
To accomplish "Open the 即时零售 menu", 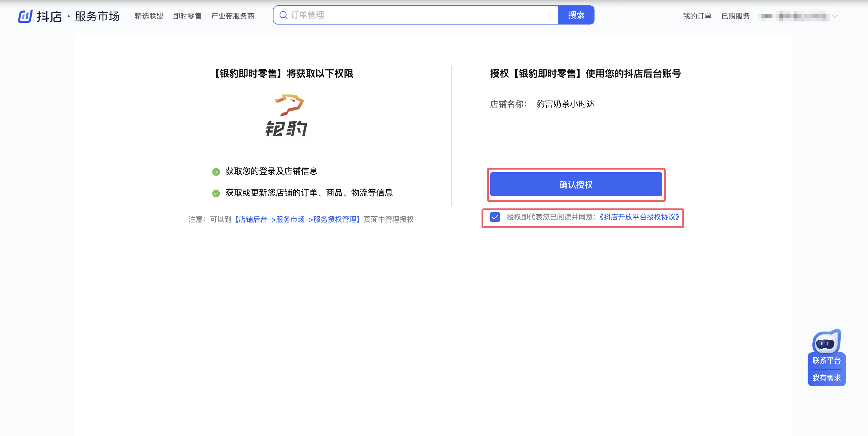I will [x=187, y=16].
